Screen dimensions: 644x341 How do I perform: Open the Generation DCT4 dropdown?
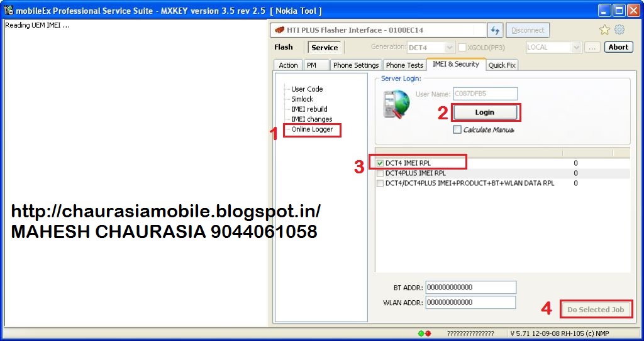coord(430,47)
